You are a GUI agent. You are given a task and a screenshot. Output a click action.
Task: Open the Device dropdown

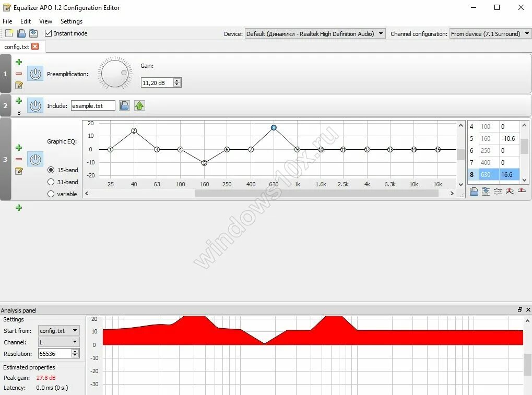pyautogui.click(x=315, y=33)
